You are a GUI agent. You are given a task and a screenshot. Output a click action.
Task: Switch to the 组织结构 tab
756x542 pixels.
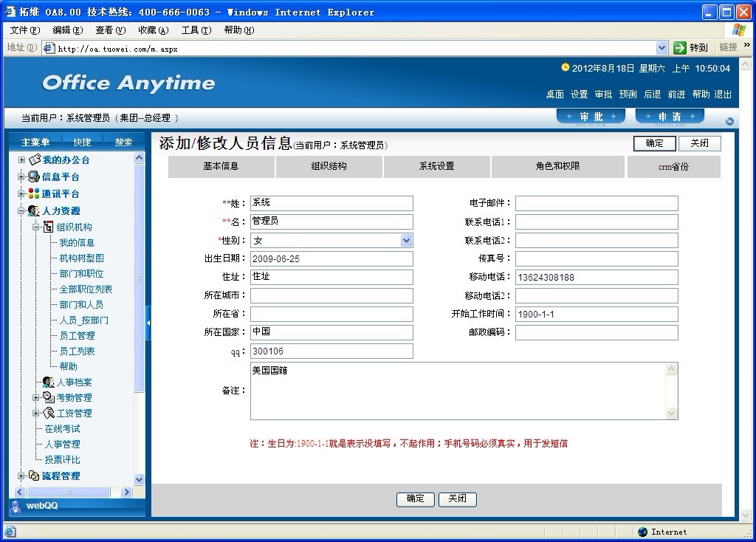tap(329, 167)
